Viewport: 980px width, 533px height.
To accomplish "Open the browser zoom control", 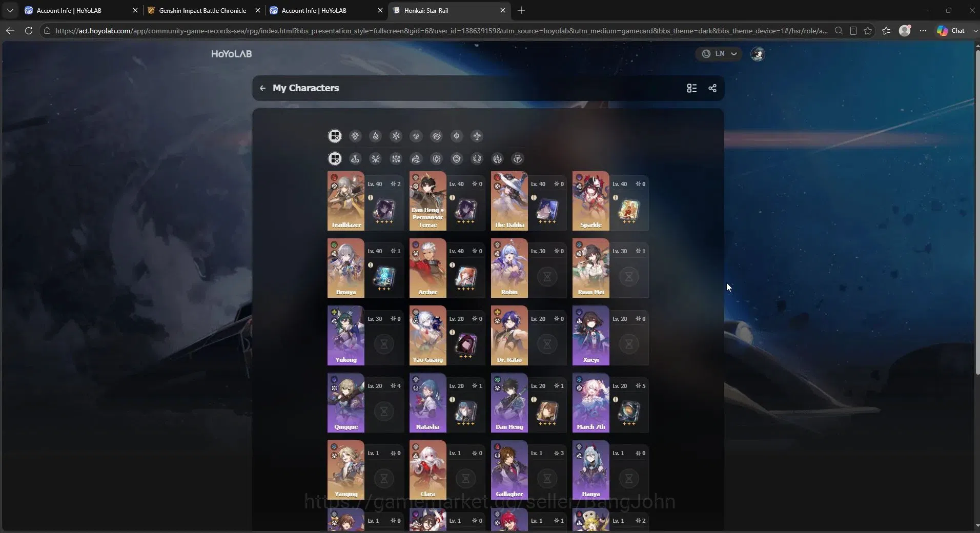I will click(839, 31).
